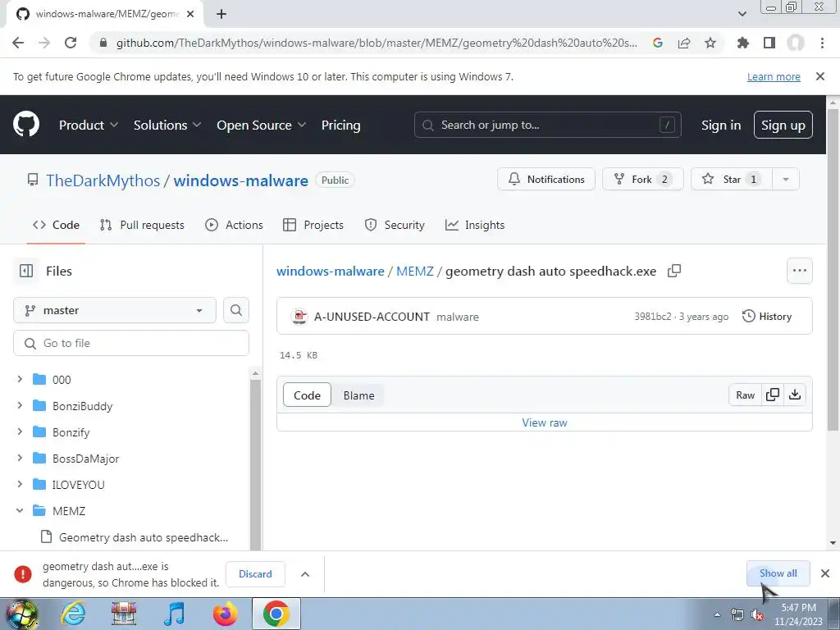Open TheDarkMythos user link
This screenshot has height=630, width=840.
pyautogui.click(x=103, y=180)
